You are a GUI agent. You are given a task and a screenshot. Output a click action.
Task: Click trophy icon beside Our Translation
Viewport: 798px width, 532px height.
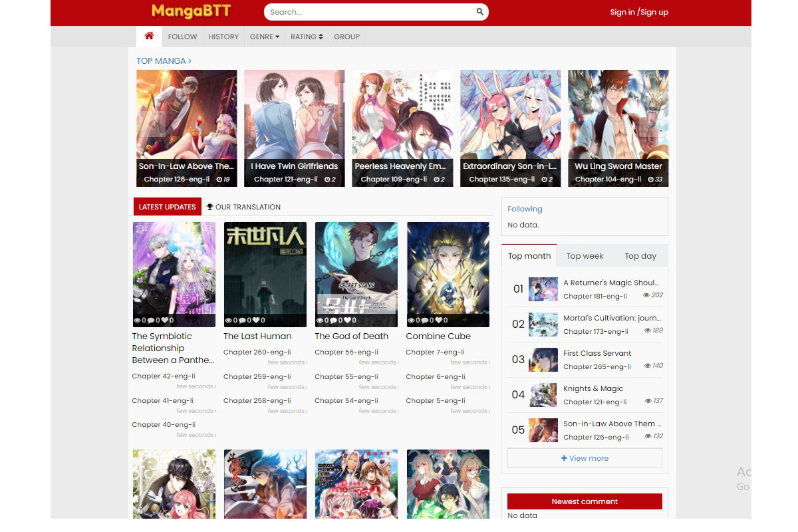click(x=210, y=207)
